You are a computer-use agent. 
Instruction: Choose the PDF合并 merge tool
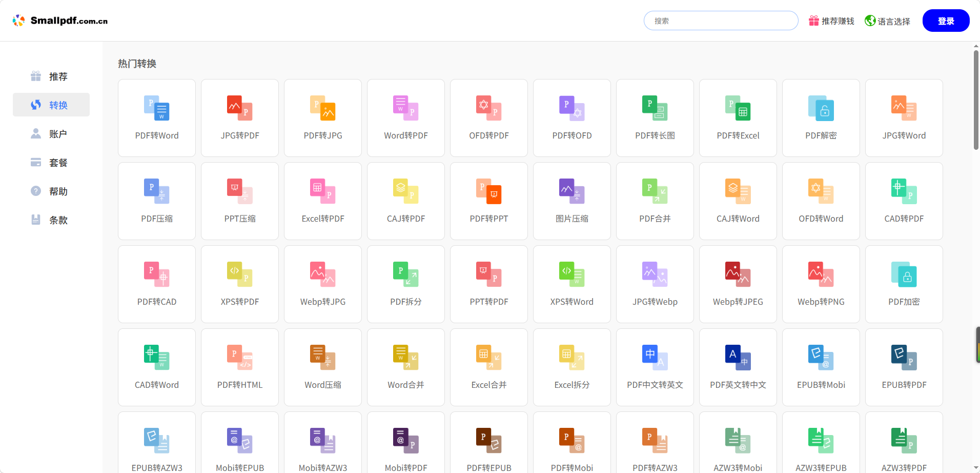coord(655,201)
